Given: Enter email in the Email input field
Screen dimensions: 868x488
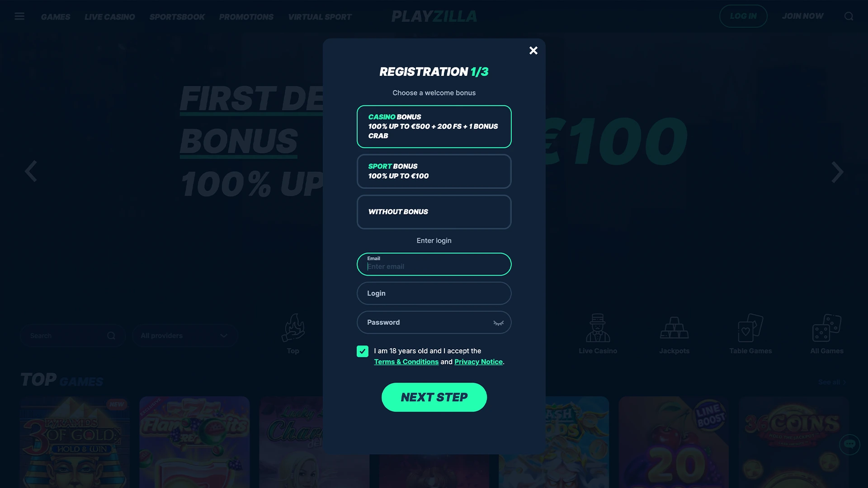Looking at the screenshot, I should click(x=434, y=266).
